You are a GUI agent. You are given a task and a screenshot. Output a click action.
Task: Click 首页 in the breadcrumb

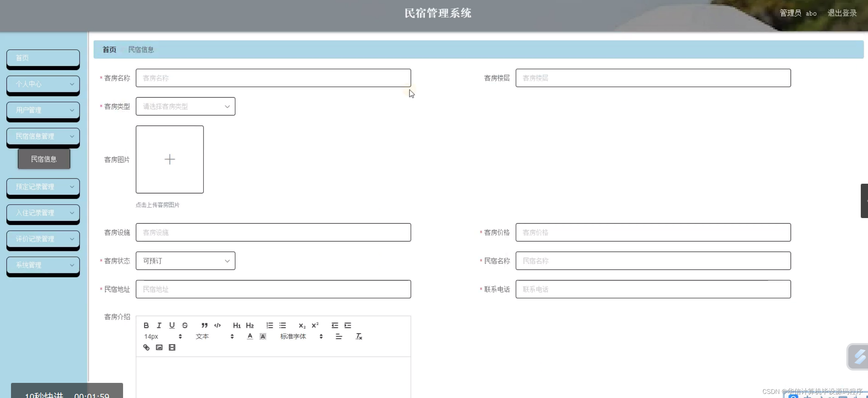coord(109,50)
